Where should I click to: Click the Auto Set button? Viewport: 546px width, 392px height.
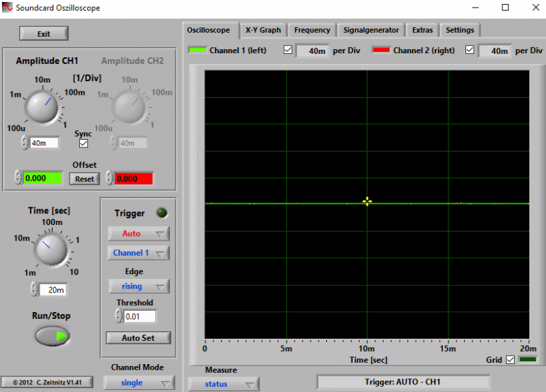139,337
